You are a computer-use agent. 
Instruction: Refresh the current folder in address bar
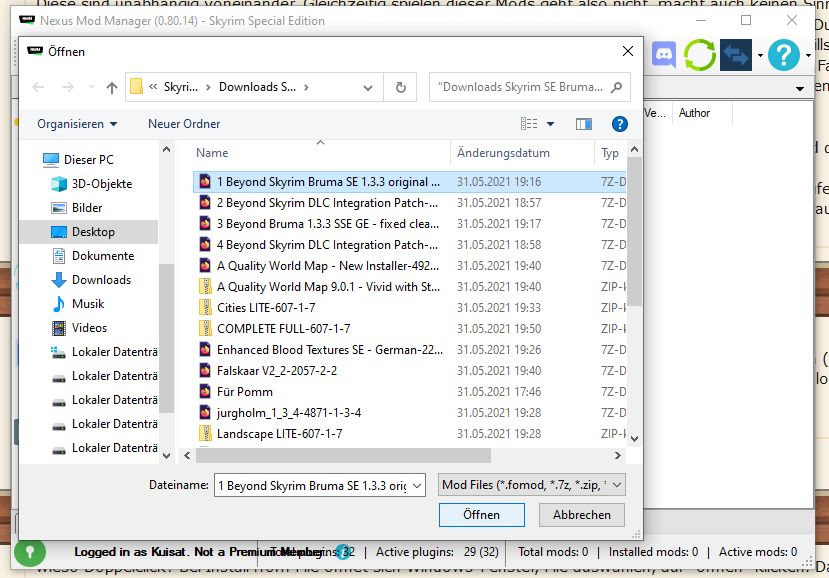tap(400, 87)
